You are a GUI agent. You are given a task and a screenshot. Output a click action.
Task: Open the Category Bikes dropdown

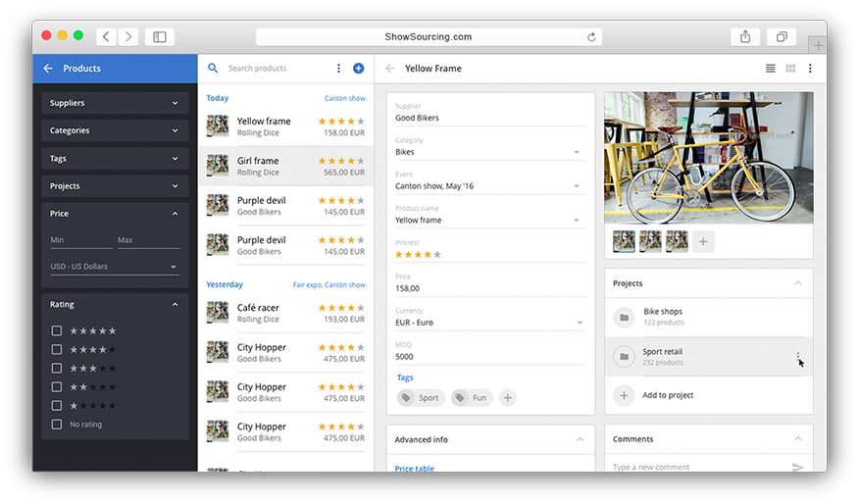tap(490, 152)
